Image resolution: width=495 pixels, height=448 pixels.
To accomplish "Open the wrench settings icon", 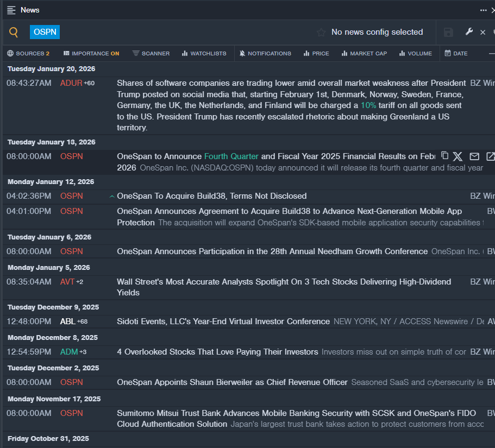I will [x=469, y=32].
